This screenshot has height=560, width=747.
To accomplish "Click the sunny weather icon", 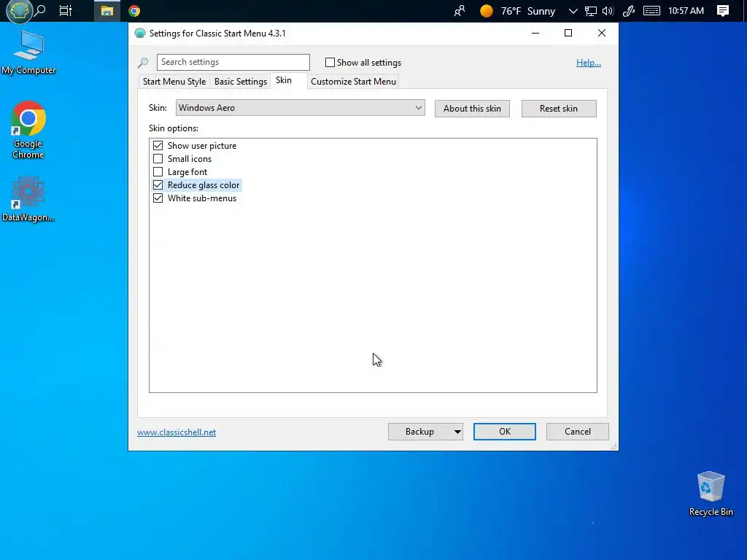I will (487, 11).
